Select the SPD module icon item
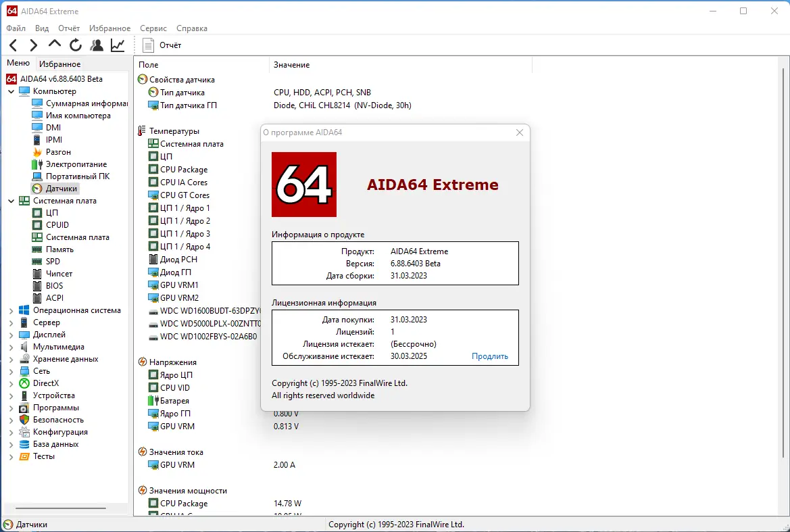Viewport: 790px width, 532px height. (x=37, y=262)
